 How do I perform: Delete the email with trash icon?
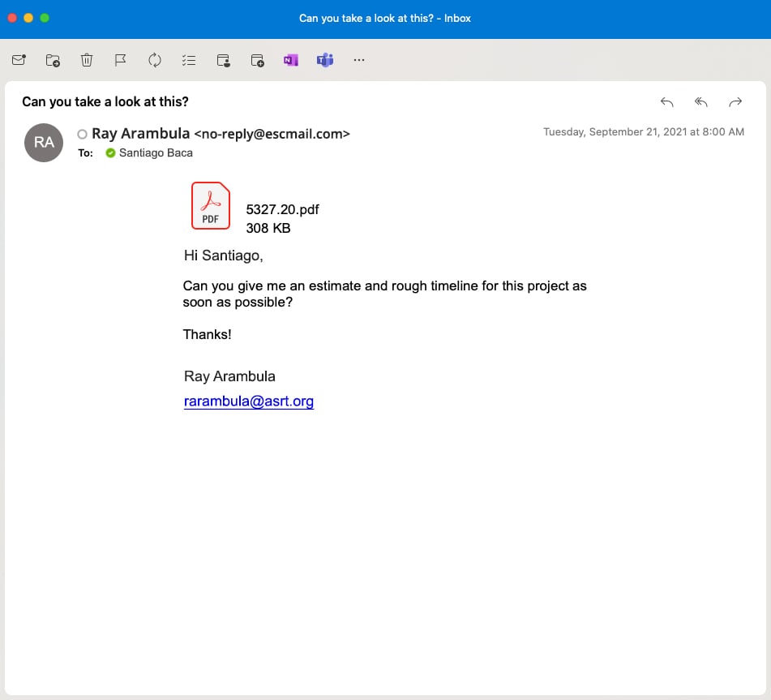87,60
